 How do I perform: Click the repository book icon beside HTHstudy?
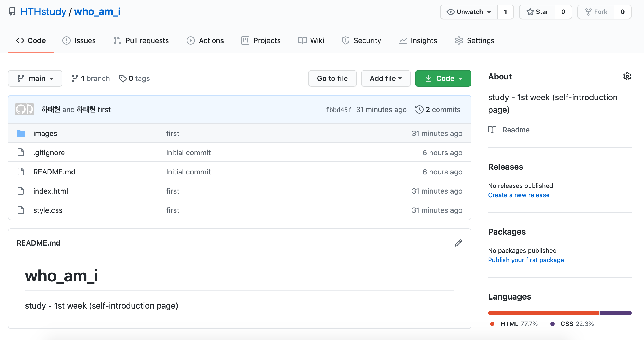coord(12,12)
